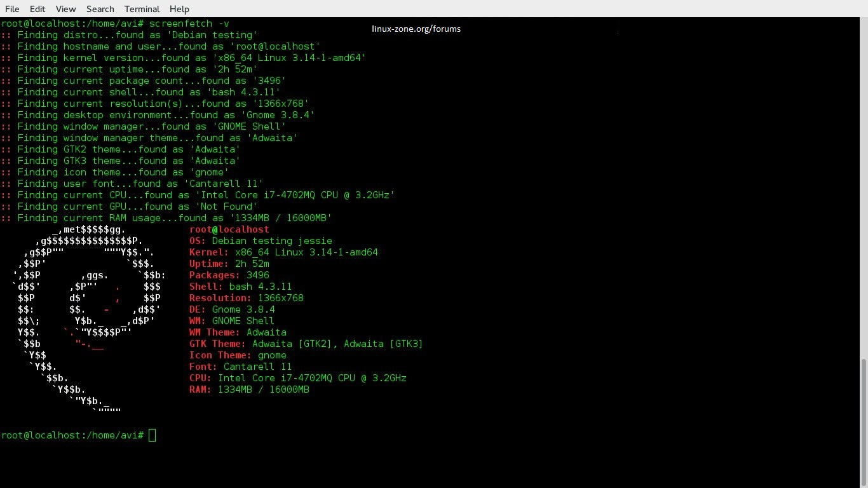Click the 'GTK Theme:' summary line

[x=306, y=344]
